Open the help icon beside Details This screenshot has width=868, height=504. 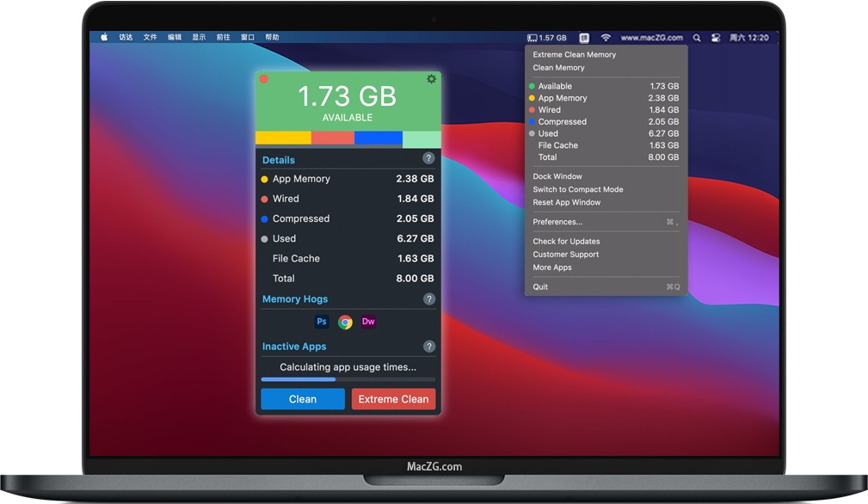[x=428, y=159]
